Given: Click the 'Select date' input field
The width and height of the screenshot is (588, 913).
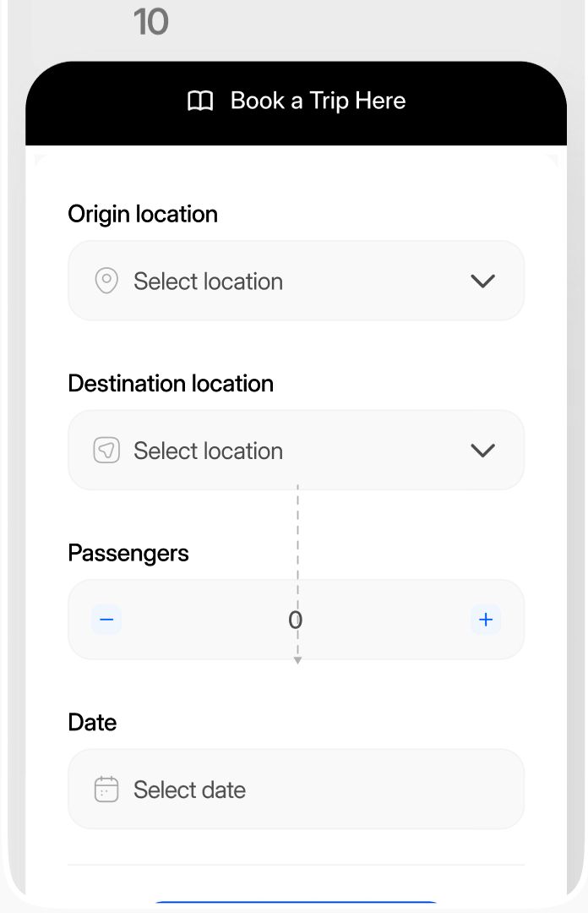Looking at the screenshot, I should [x=296, y=790].
